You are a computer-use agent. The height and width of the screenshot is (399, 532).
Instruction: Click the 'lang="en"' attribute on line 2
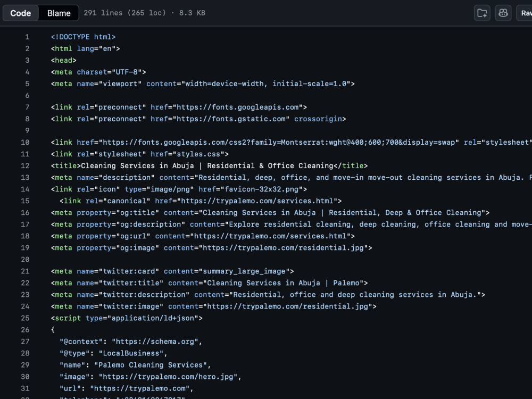coord(96,48)
